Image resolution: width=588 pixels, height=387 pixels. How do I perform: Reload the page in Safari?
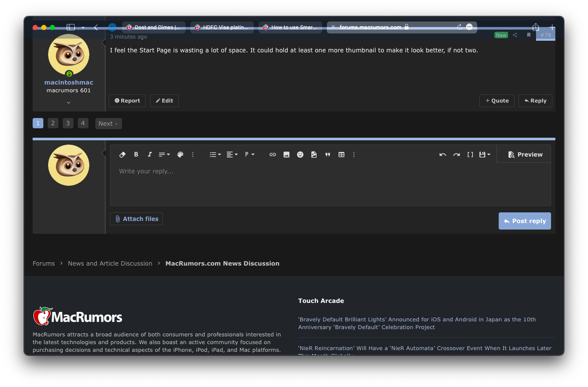tap(460, 27)
